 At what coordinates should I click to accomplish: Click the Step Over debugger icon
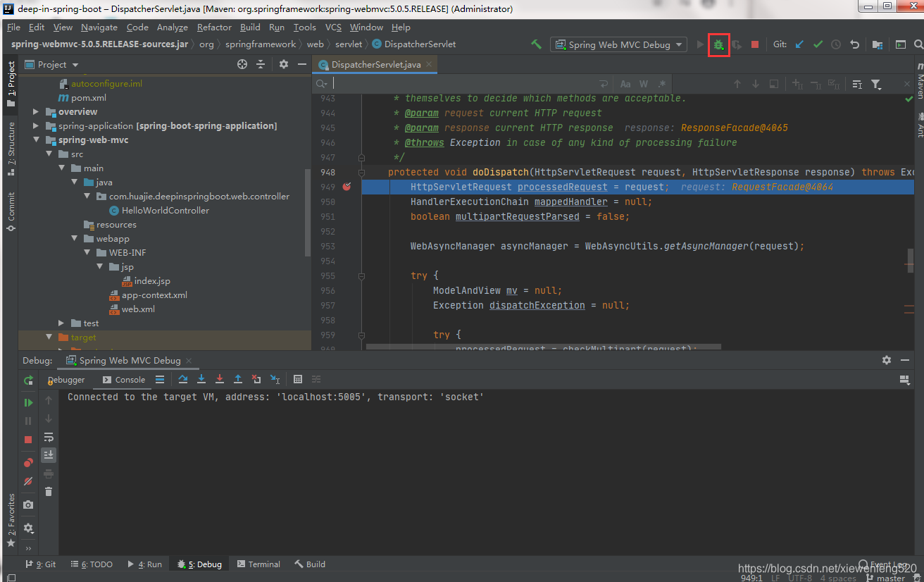tap(183, 379)
